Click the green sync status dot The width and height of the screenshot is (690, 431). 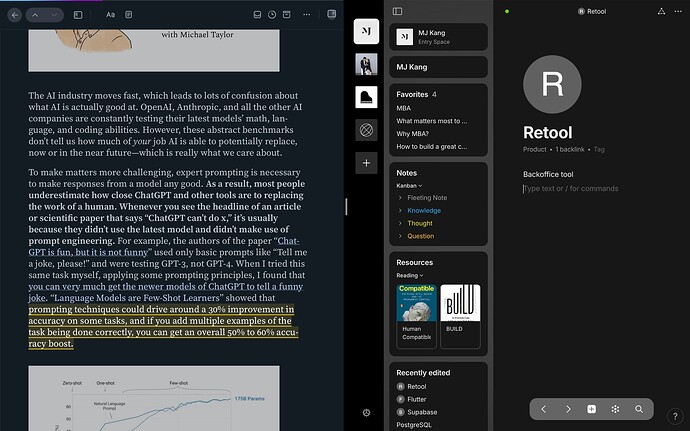click(x=507, y=11)
